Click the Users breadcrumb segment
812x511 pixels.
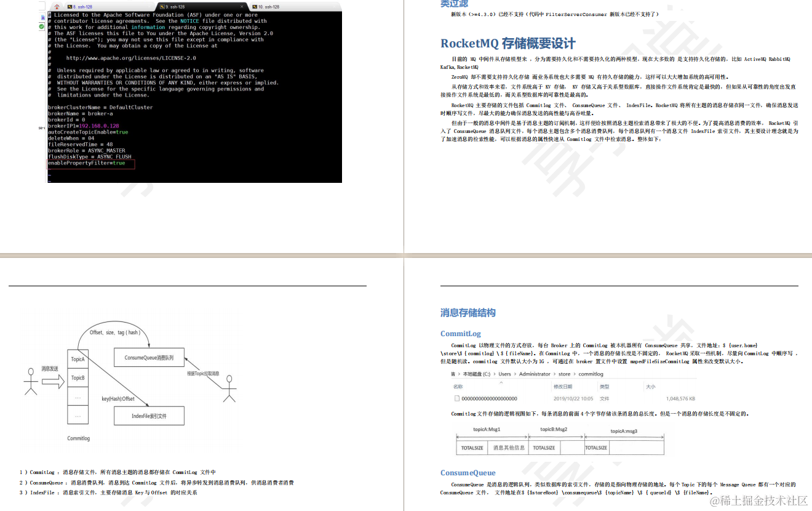coord(504,374)
